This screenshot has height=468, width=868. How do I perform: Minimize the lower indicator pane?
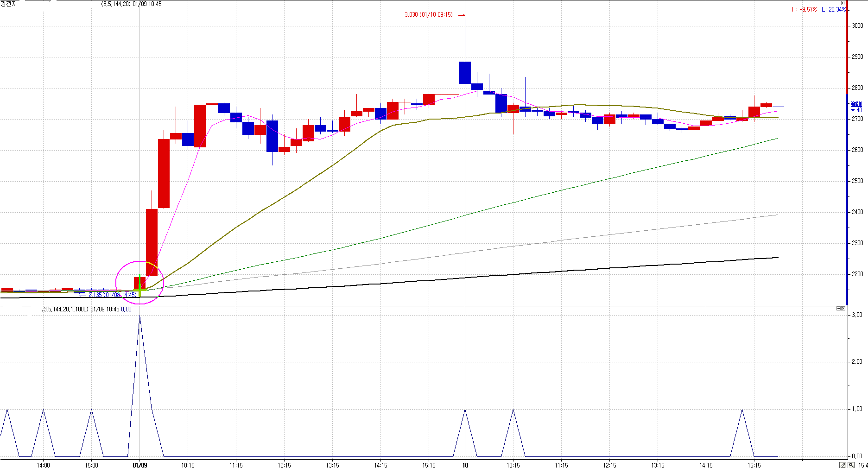(x=838, y=309)
